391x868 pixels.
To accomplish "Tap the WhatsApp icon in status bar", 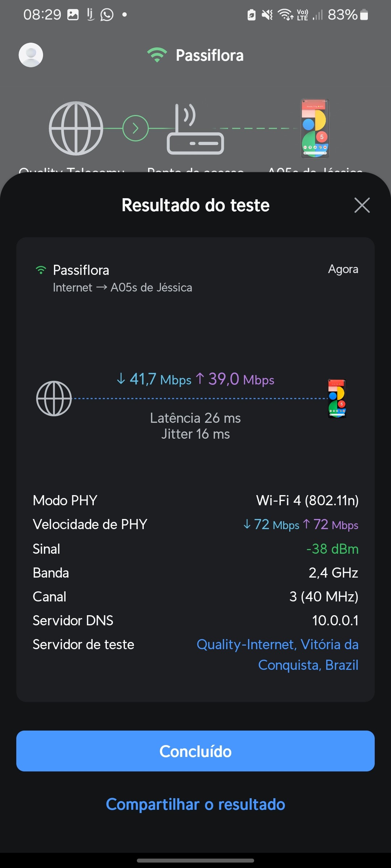I will click(x=107, y=15).
